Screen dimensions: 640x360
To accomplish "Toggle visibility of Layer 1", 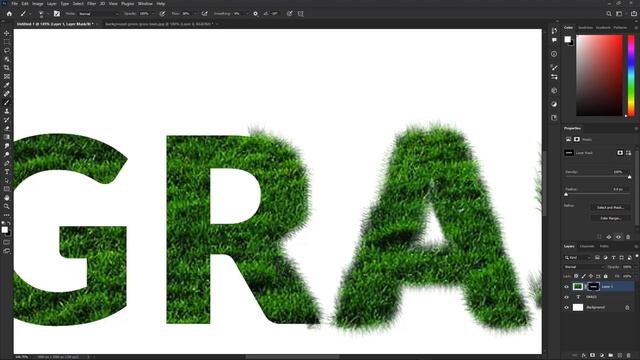I will click(x=566, y=287).
